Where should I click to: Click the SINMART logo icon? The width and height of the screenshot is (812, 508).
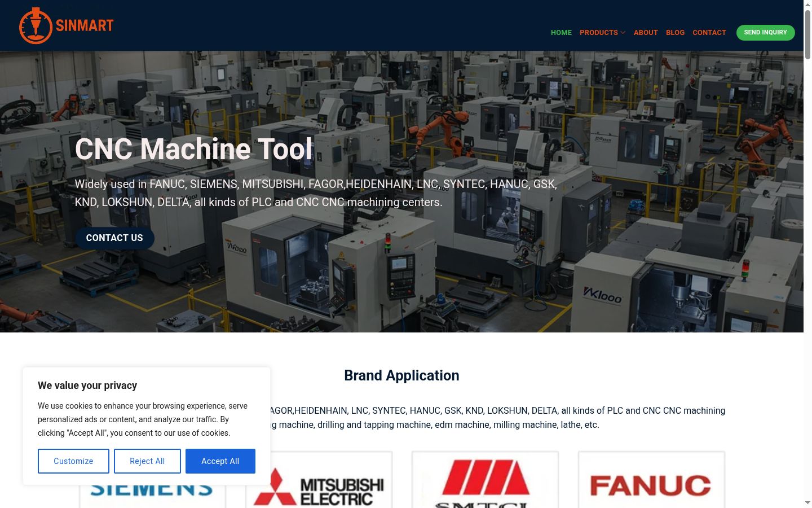(x=67, y=25)
